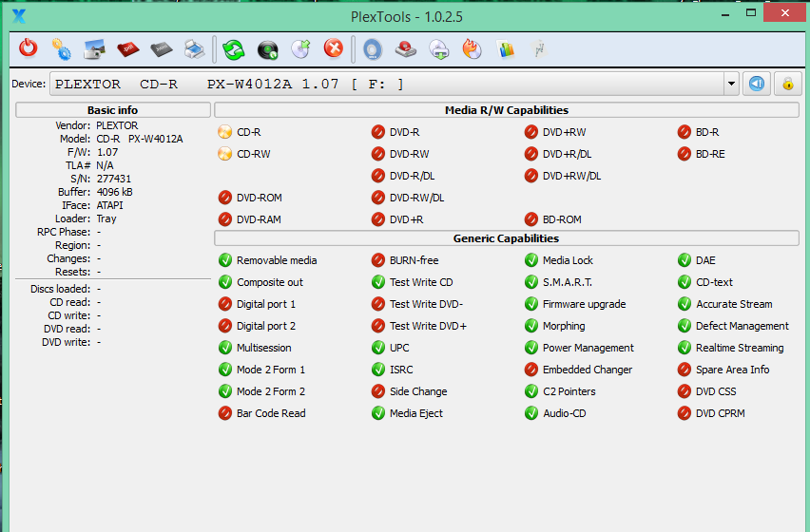Click the firmware value 1.07 in Basic info
Viewport: 810px width, 532px height.
pos(107,152)
